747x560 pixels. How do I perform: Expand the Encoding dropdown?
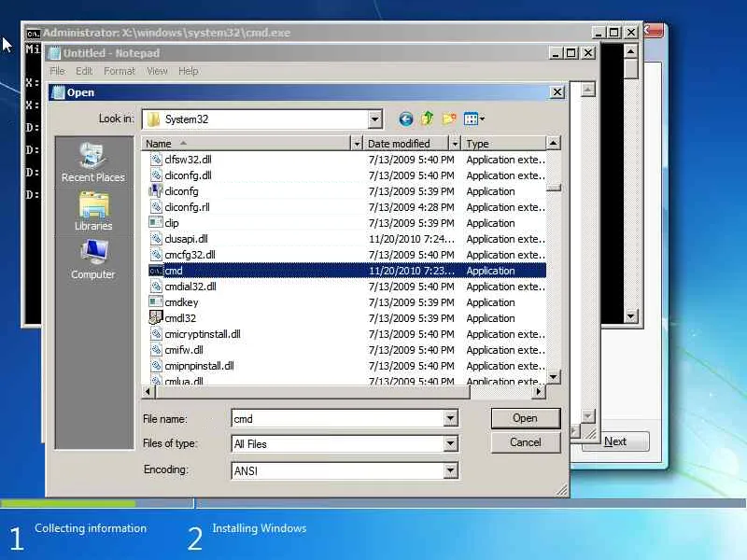pos(450,470)
